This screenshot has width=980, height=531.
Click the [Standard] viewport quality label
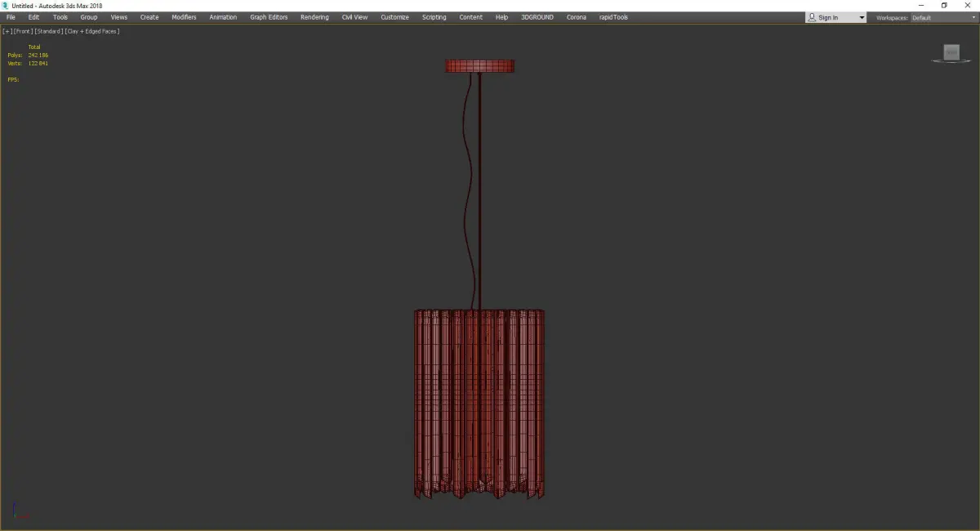[x=48, y=31]
